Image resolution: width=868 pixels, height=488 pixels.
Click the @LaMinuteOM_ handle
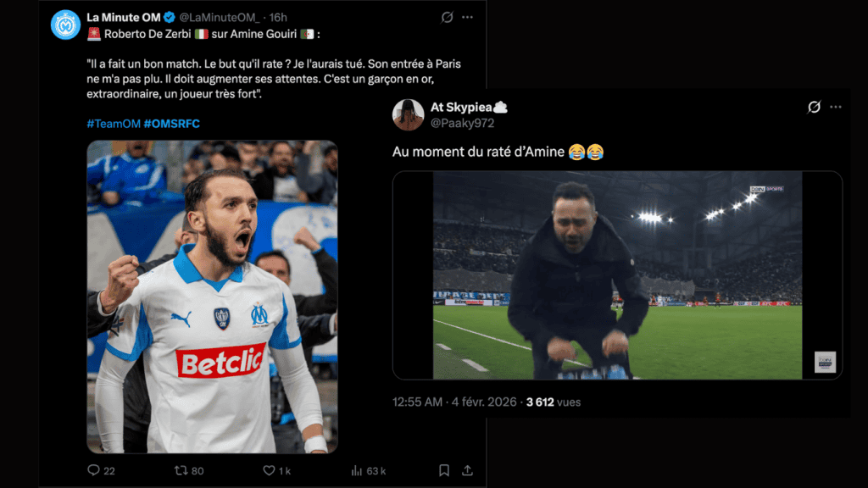(x=220, y=17)
